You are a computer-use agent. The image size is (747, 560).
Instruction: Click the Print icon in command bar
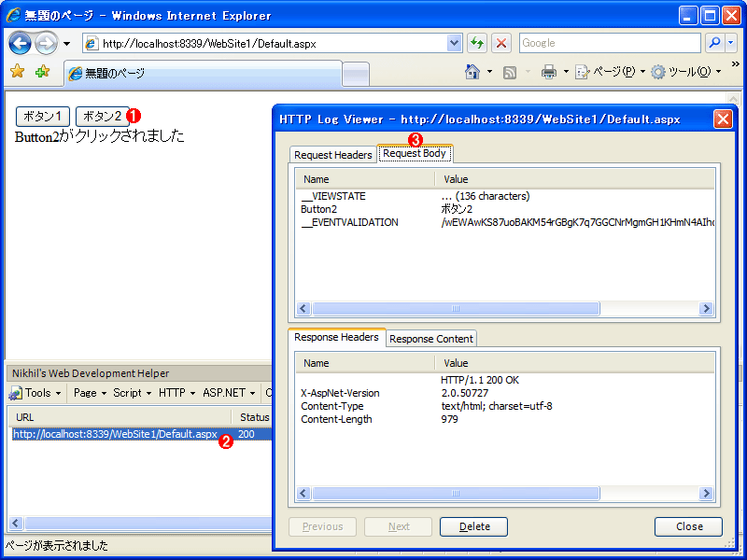coord(549,72)
